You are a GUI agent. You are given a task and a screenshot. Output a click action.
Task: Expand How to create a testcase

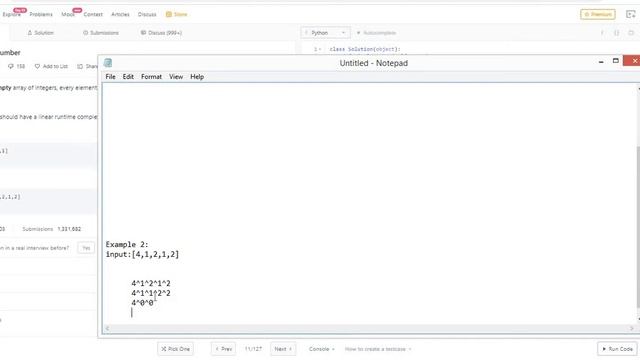click(x=378, y=349)
